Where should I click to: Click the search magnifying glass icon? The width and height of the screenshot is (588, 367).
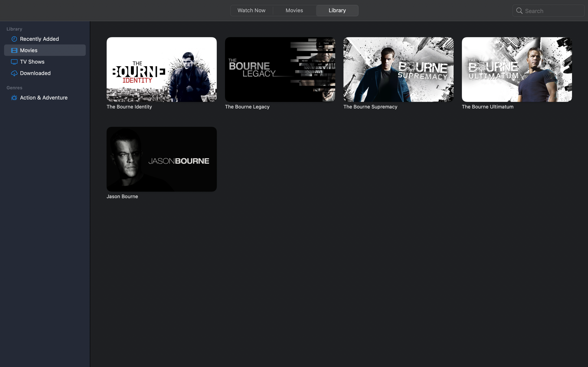tap(519, 11)
